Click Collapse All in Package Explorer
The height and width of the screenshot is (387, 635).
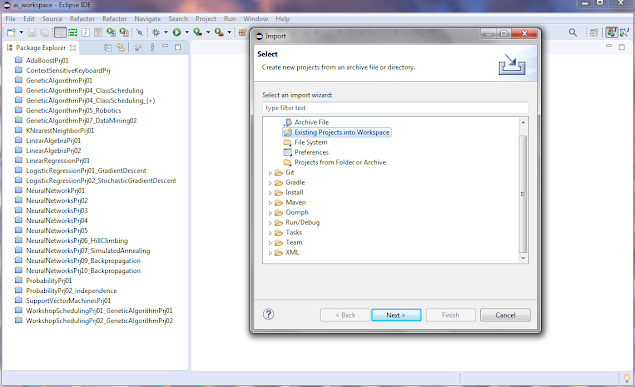point(108,48)
